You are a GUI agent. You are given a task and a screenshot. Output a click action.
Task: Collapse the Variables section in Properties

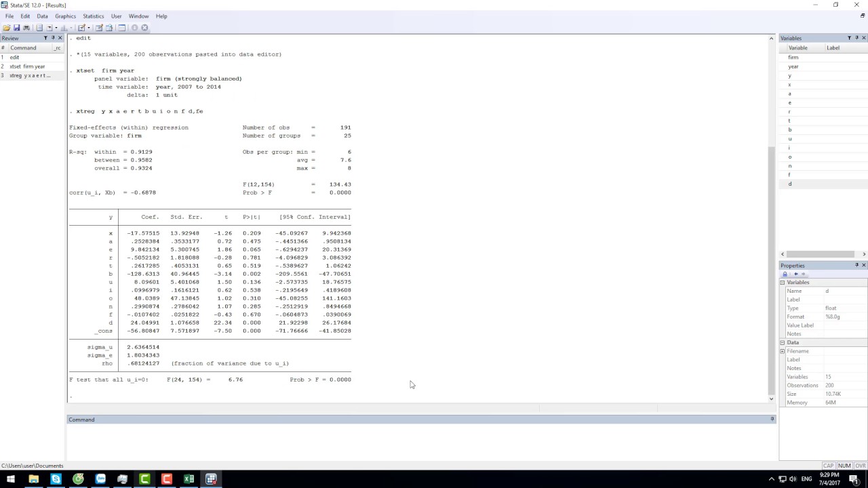[x=782, y=283]
